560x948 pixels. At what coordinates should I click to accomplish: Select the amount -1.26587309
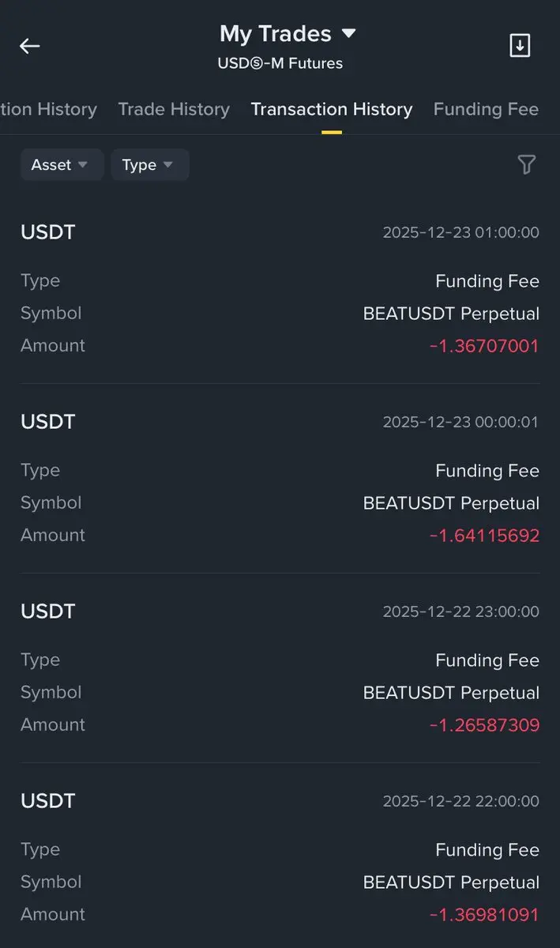[484, 725]
